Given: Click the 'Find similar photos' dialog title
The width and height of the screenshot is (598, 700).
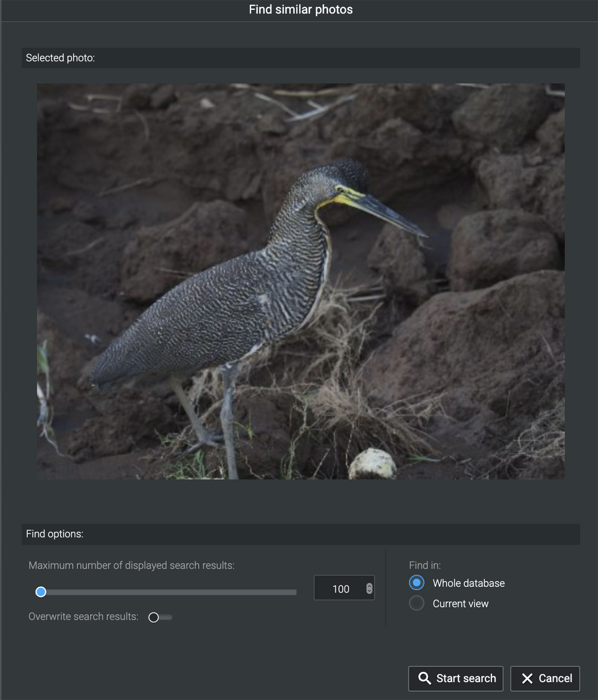Looking at the screenshot, I should pos(300,10).
